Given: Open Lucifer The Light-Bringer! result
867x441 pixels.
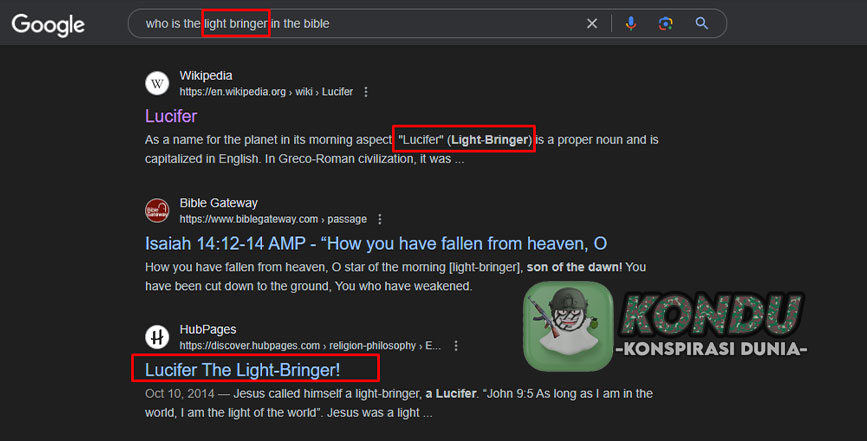Looking at the screenshot, I should (242, 370).
